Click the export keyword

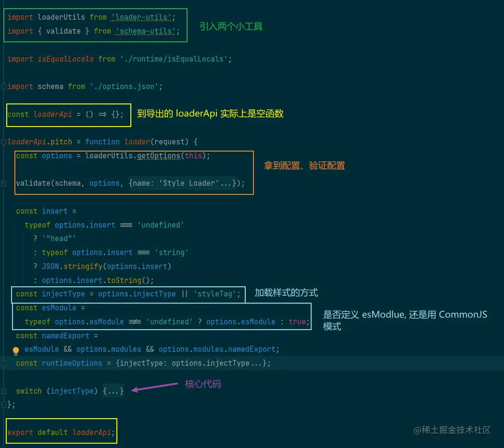point(20,433)
